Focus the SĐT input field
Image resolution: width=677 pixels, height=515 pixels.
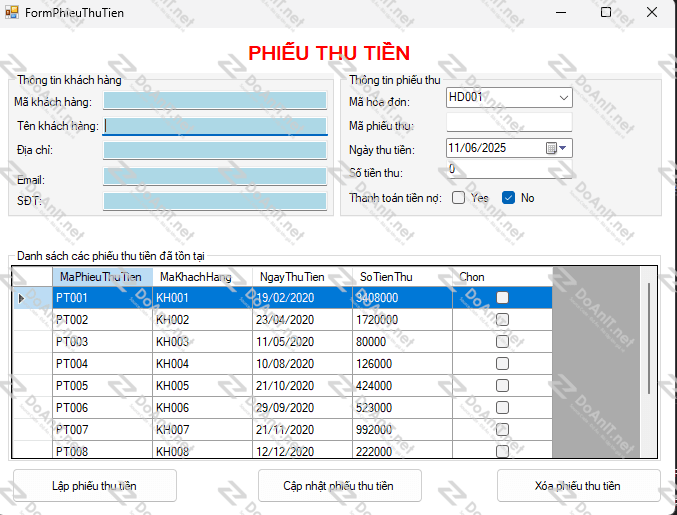click(215, 201)
